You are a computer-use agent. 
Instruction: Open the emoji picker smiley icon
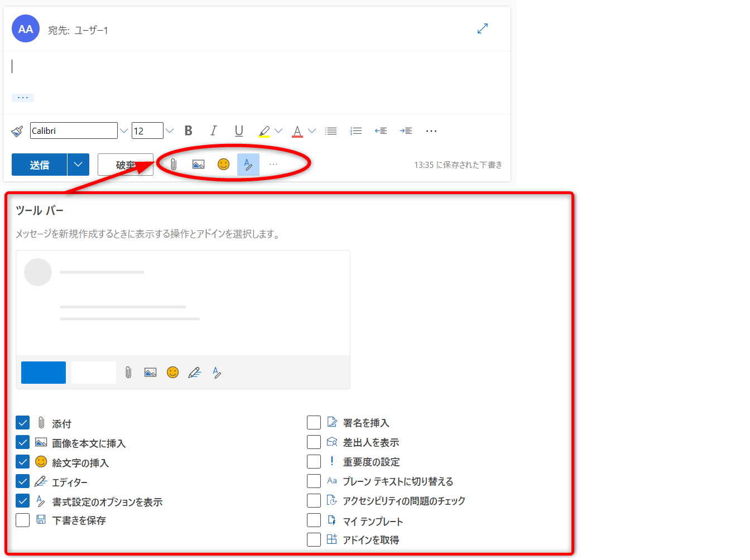223,164
